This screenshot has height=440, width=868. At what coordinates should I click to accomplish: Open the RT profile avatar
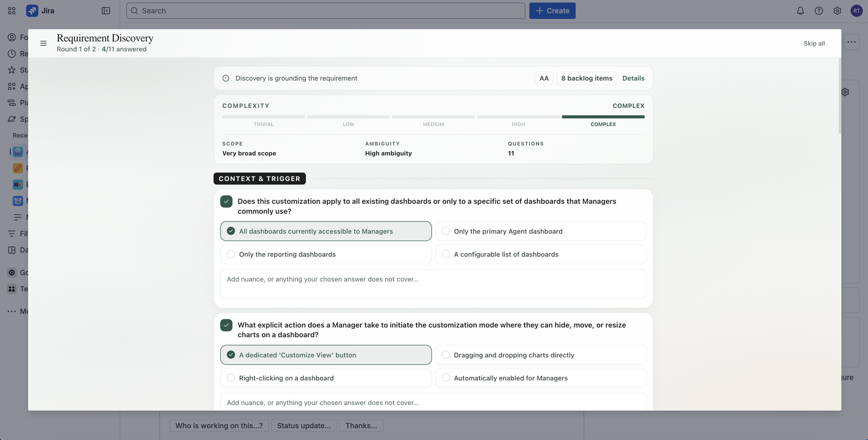pos(856,11)
